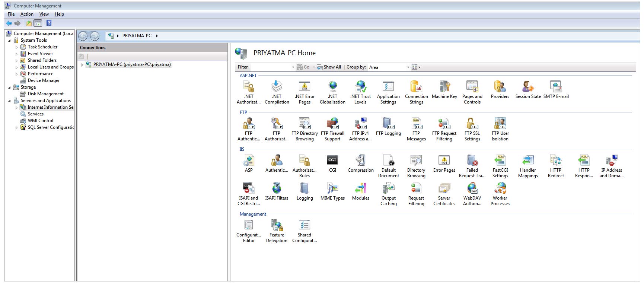This screenshot has height=283, width=644.
Task: Open Connection Strings feature
Action: (416, 92)
